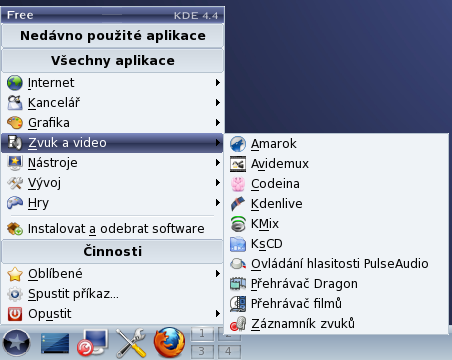Launch Amarok from its wolf icon

pyautogui.click(x=238, y=144)
